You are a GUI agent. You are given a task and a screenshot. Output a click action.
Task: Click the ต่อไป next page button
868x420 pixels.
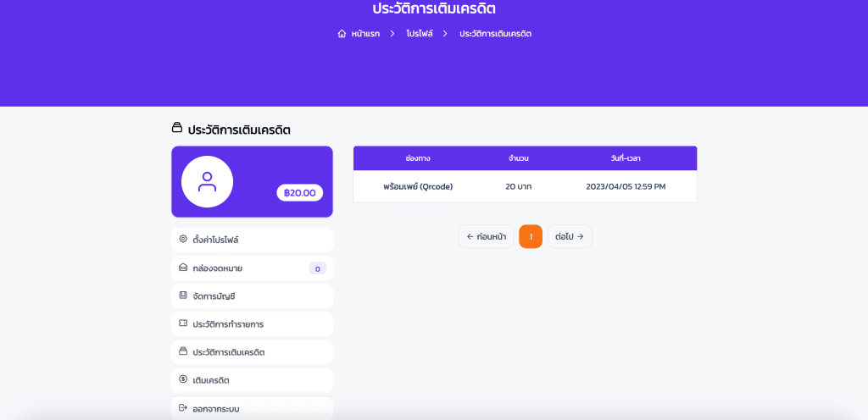pyautogui.click(x=570, y=236)
